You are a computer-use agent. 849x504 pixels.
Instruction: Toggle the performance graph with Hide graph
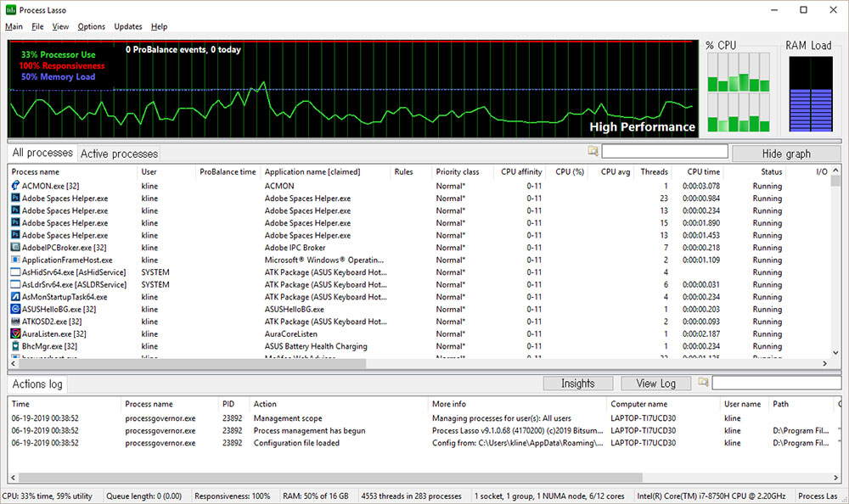[x=785, y=154]
